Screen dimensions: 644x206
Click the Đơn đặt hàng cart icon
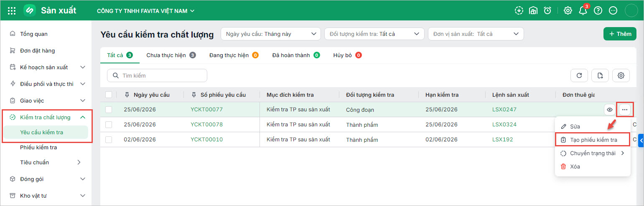coord(13,50)
